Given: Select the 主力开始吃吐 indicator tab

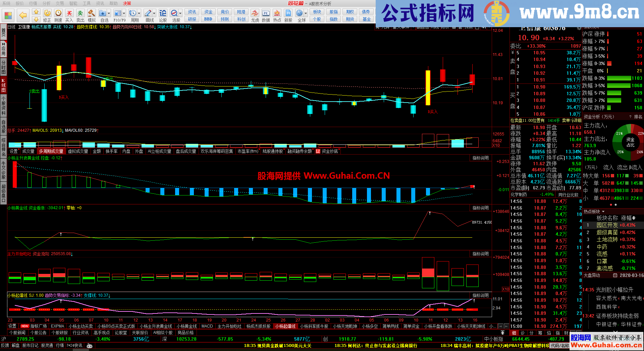Looking at the screenshot, I should (x=229, y=326).
